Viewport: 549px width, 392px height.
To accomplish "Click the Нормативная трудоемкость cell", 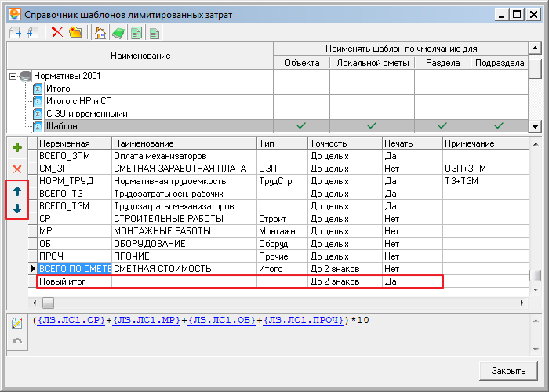I will click(x=184, y=181).
